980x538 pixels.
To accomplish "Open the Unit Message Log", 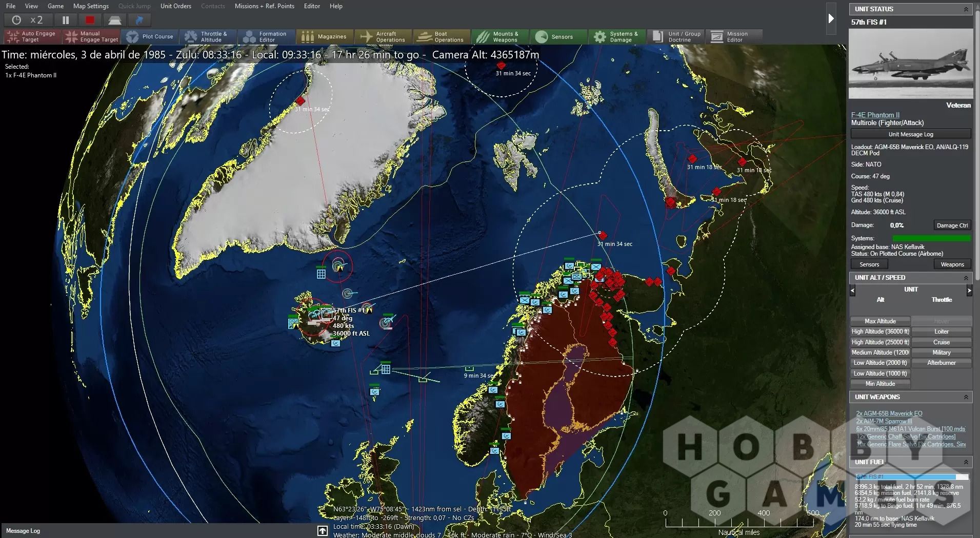I will [911, 134].
